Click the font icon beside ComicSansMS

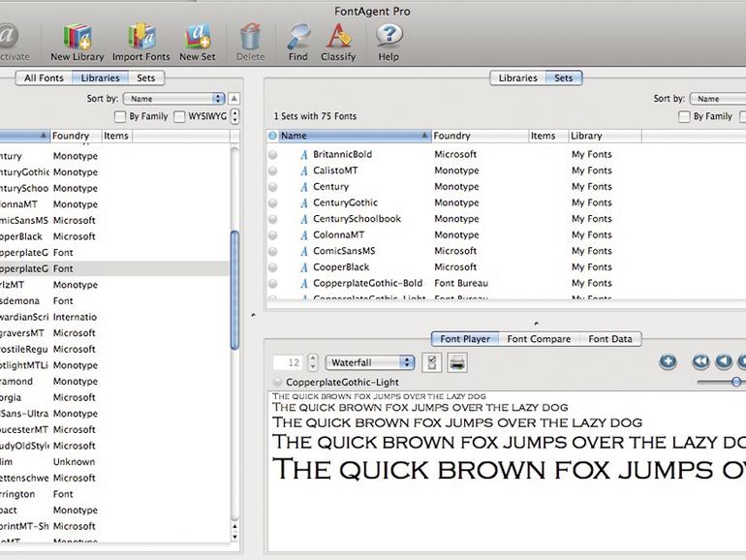[304, 251]
